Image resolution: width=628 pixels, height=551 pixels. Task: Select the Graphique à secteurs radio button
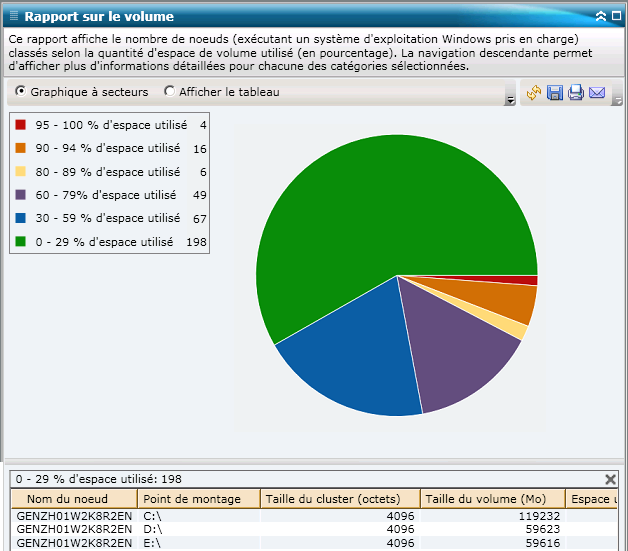point(21,92)
